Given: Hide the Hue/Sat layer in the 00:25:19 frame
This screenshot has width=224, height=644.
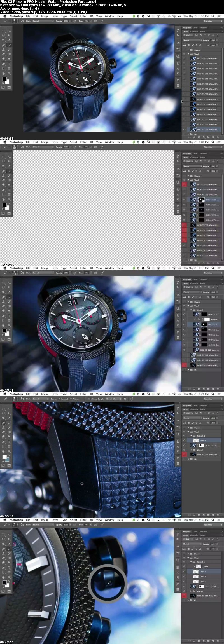Looking at the screenshot, I should tap(184, 319).
